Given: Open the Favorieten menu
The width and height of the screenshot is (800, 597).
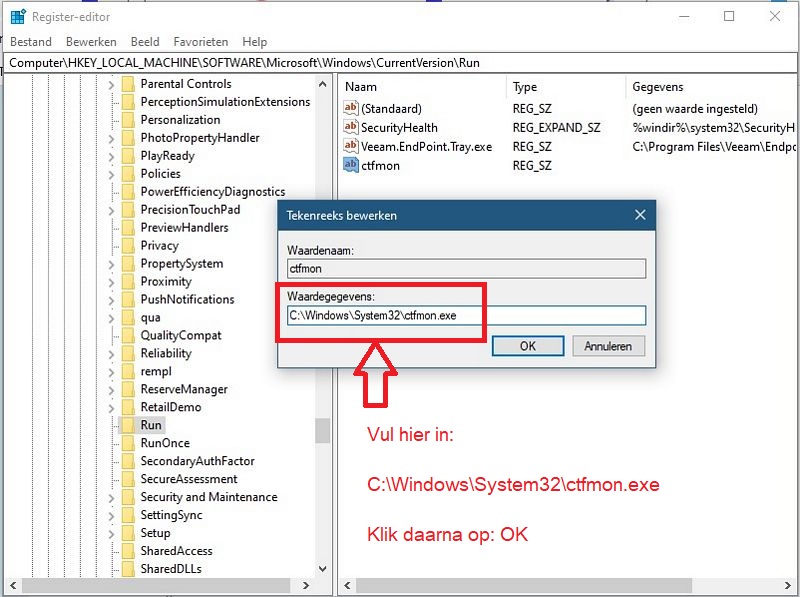Looking at the screenshot, I should [x=201, y=42].
